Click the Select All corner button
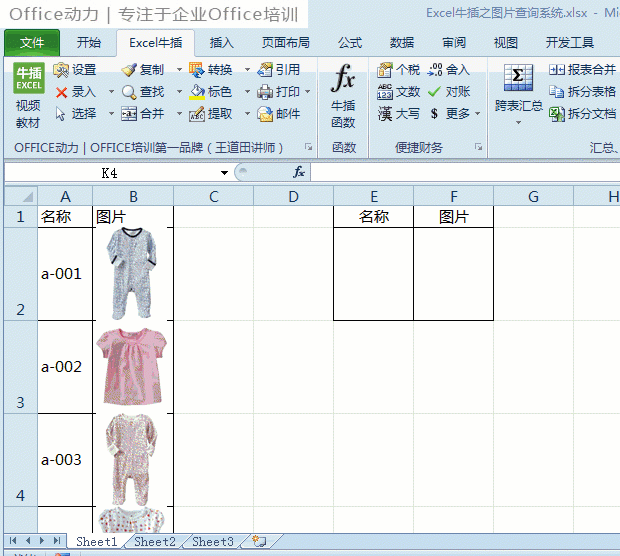 21,196
